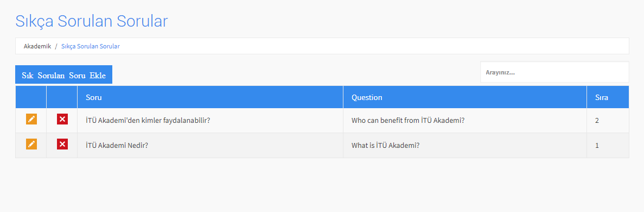
Task: Open the 'Sıkça Sorulan Sorular' breadcrumb link
Action: click(x=91, y=47)
